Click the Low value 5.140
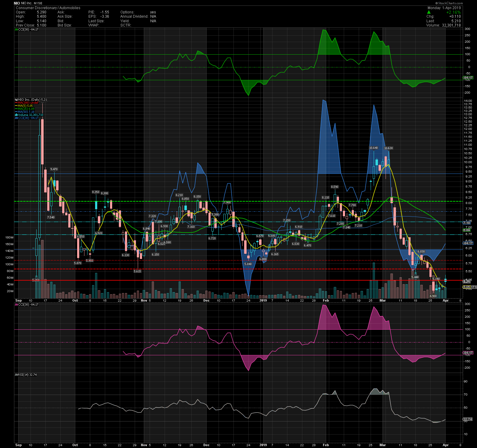The image size is (477, 448). point(41,21)
